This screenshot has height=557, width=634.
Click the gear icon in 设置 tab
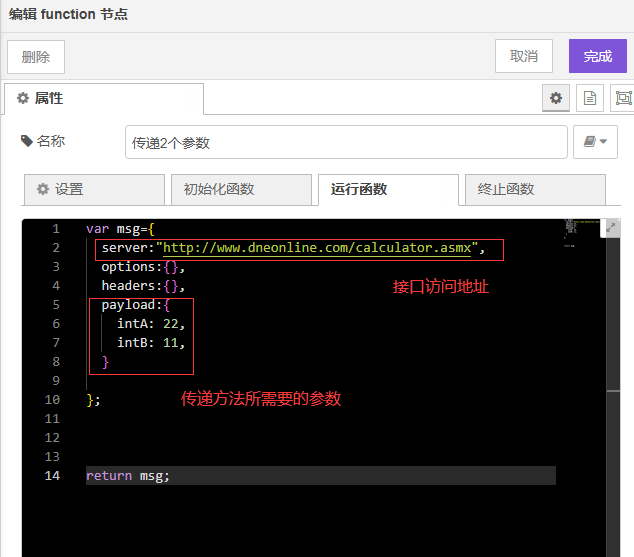pyautogui.click(x=43, y=189)
